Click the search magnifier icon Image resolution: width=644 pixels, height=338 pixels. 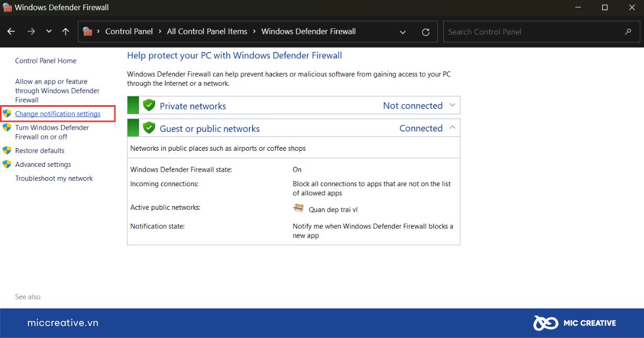pyautogui.click(x=628, y=32)
